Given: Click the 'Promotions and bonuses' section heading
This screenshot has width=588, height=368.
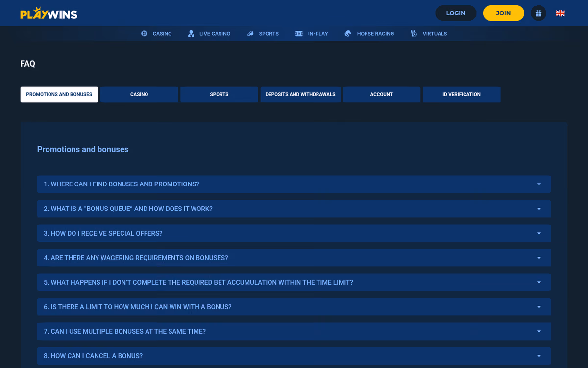Looking at the screenshot, I should (x=83, y=149).
